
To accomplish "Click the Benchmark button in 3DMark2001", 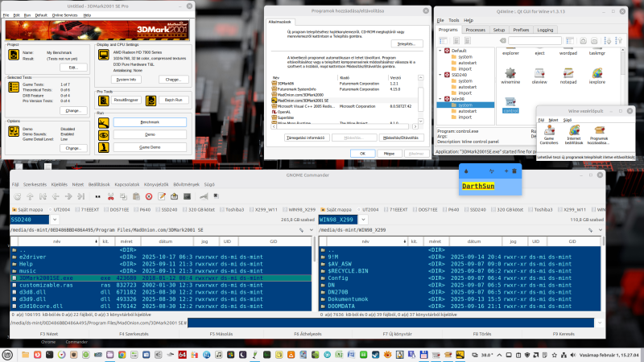I will pyautogui.click(x=150, y=122).
